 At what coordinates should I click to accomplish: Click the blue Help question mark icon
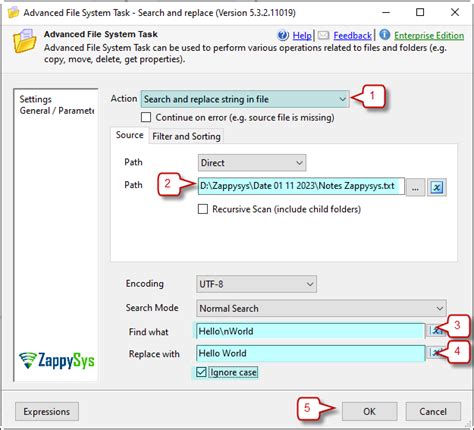pyautogui.click(x=283, y=35)
